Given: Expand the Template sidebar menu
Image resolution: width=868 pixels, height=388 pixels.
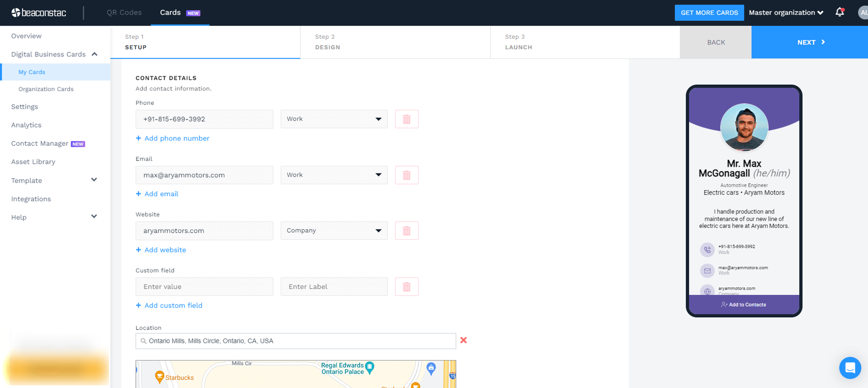Looking at the screenshot, I should click(94, 180).
